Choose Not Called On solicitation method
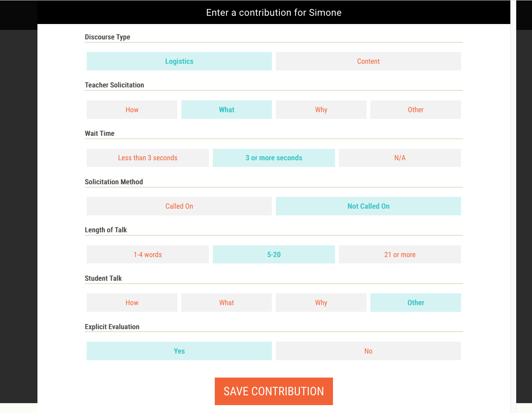 pos(368,206)
